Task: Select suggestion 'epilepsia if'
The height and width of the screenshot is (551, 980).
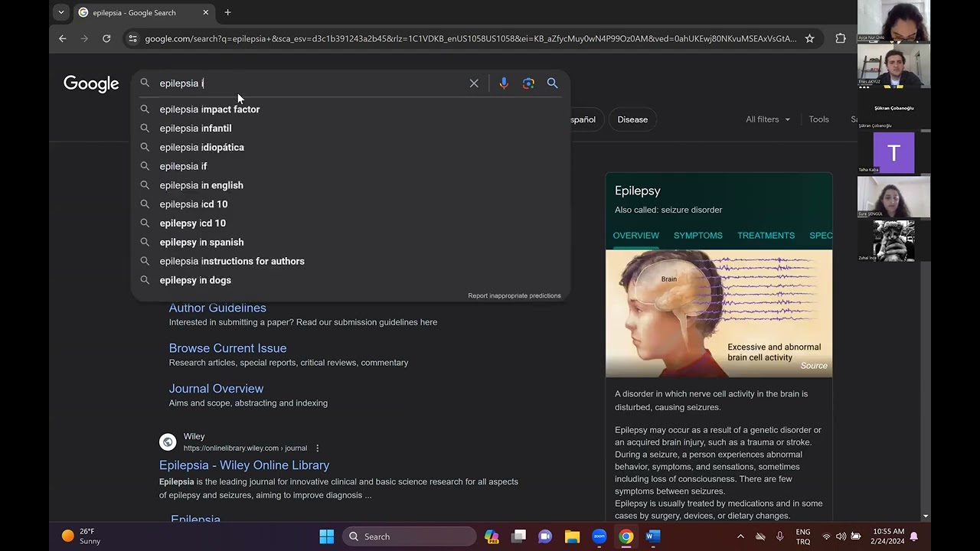Action: click(351, 166)
